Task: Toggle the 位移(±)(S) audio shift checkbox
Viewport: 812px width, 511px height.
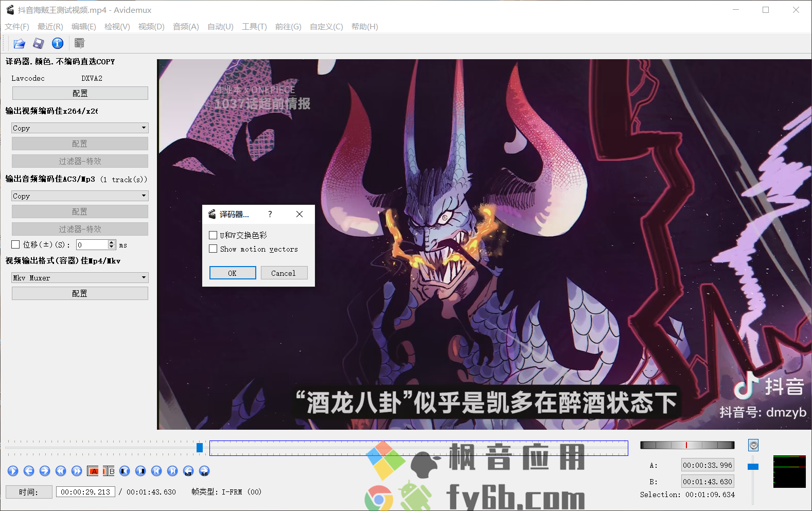Action: pyautogui.click(x=15, y=245)
